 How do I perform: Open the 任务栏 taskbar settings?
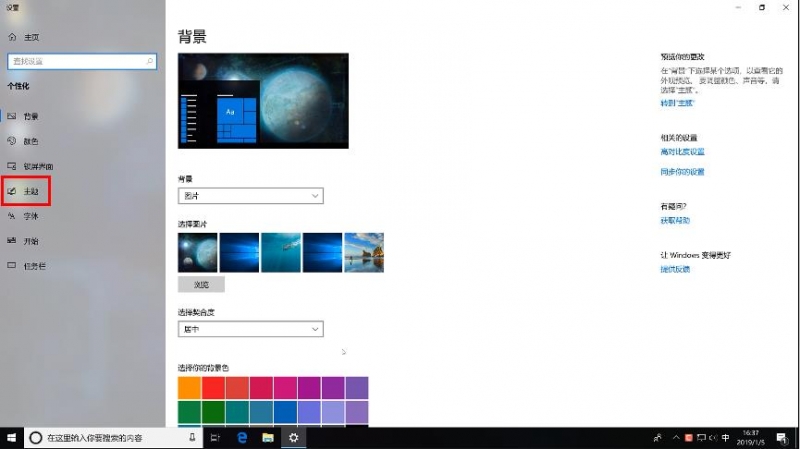pyautogui.click(x=27, y=266)
